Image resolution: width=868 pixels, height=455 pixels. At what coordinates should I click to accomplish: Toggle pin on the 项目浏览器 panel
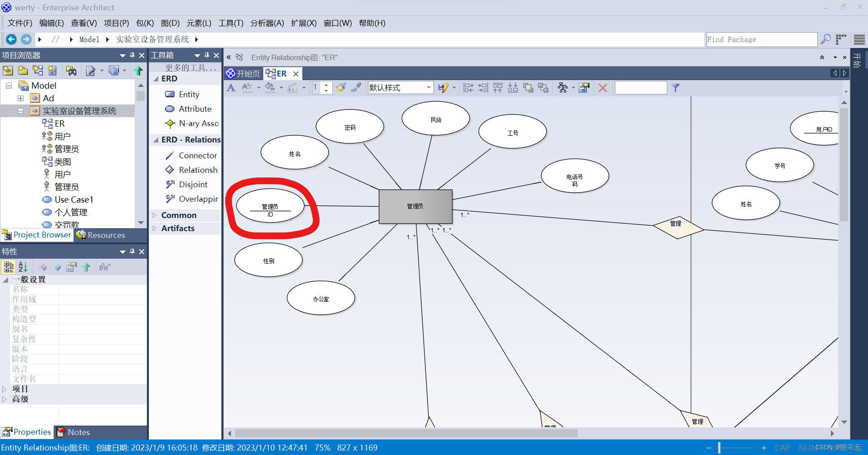tap(132, 55)
